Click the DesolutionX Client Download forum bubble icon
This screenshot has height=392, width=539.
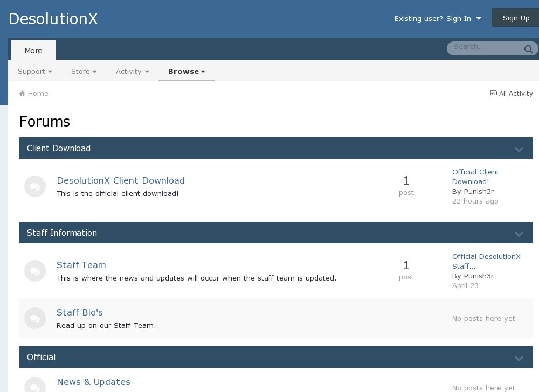(x=35, y=186)
